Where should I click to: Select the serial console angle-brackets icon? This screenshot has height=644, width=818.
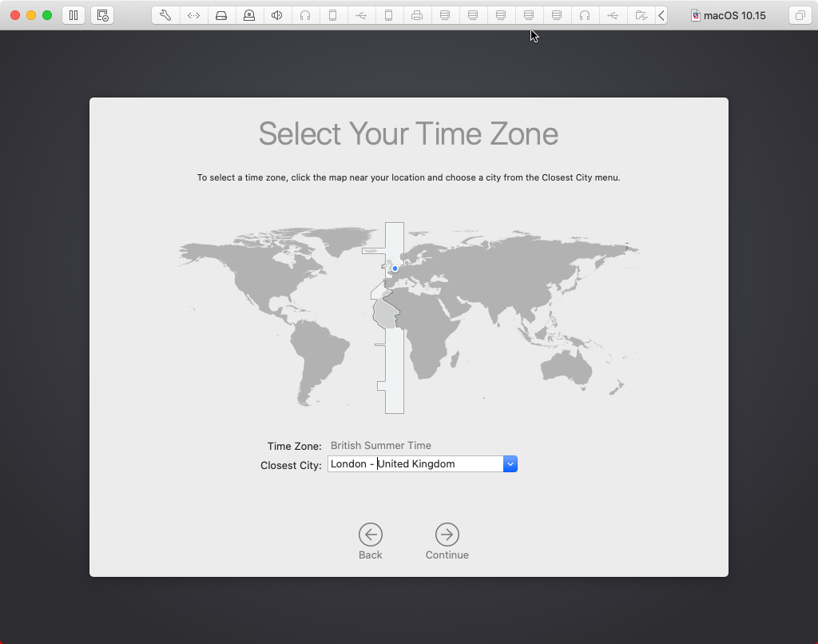[193, 14]
